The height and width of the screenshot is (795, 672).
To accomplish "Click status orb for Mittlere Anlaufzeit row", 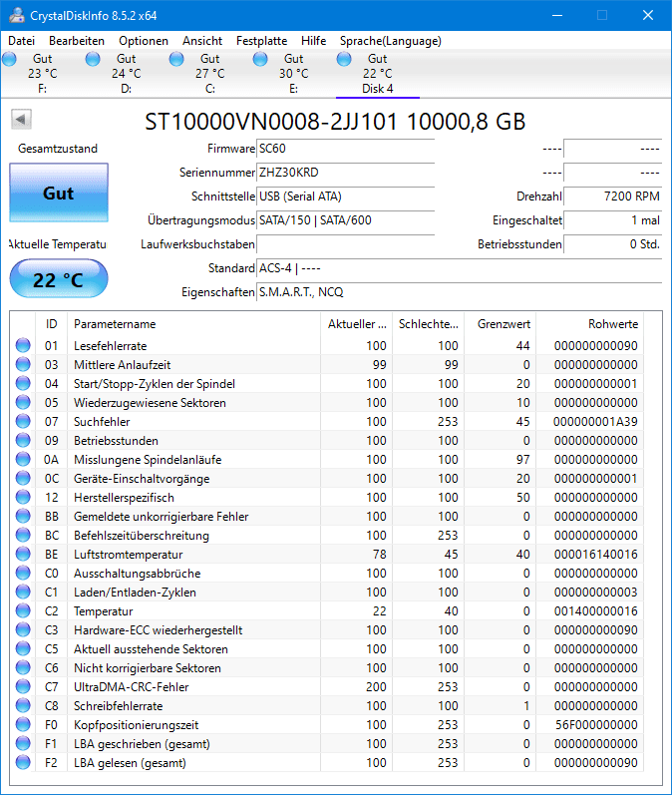I will coord(23,364).
